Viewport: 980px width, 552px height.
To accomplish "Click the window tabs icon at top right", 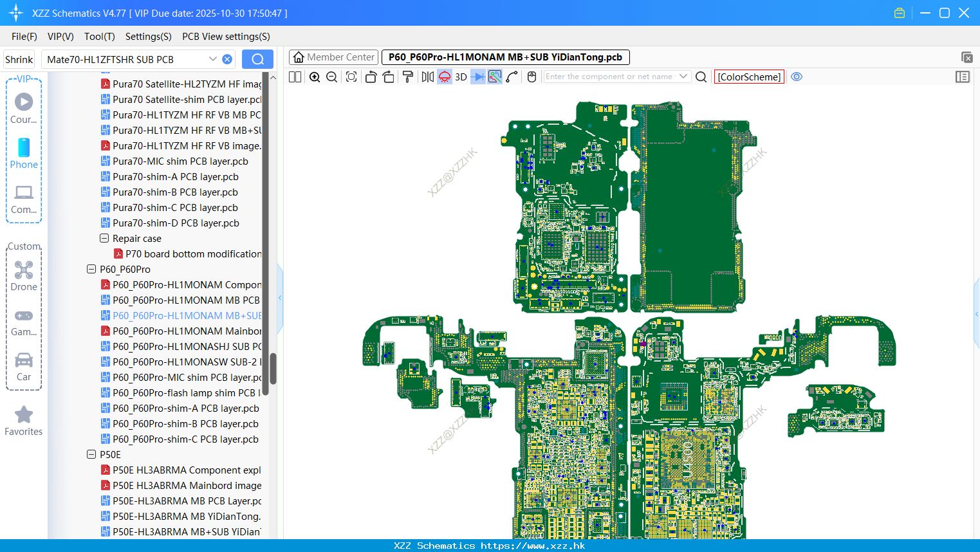I will (x=966, y=57).
